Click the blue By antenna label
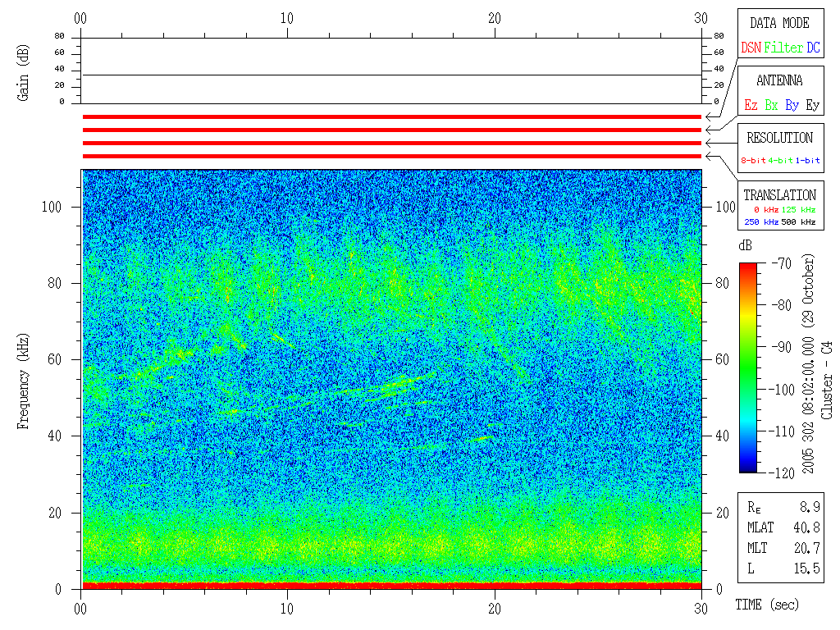 [x=792, y=105]
